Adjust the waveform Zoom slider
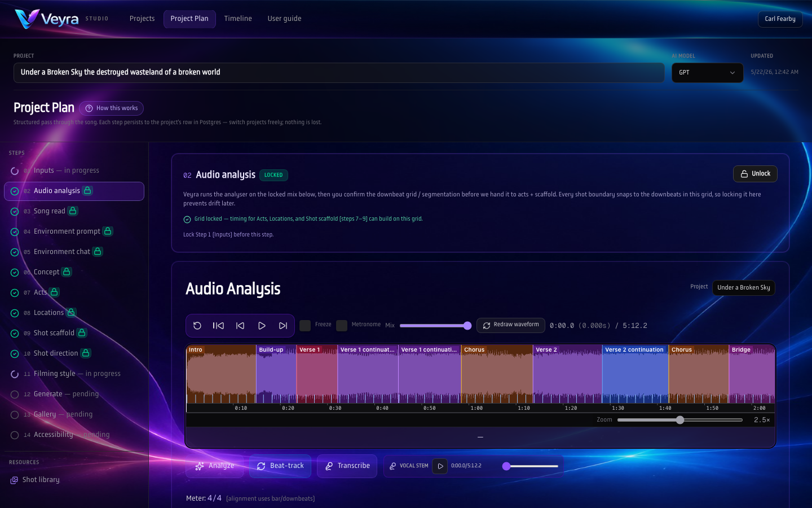This screenshot has height=508, width=812. click(x=679, y=420)
